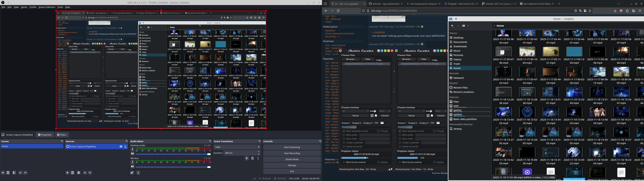
Task: Click Start Recording button
Action: coord(292,153)
